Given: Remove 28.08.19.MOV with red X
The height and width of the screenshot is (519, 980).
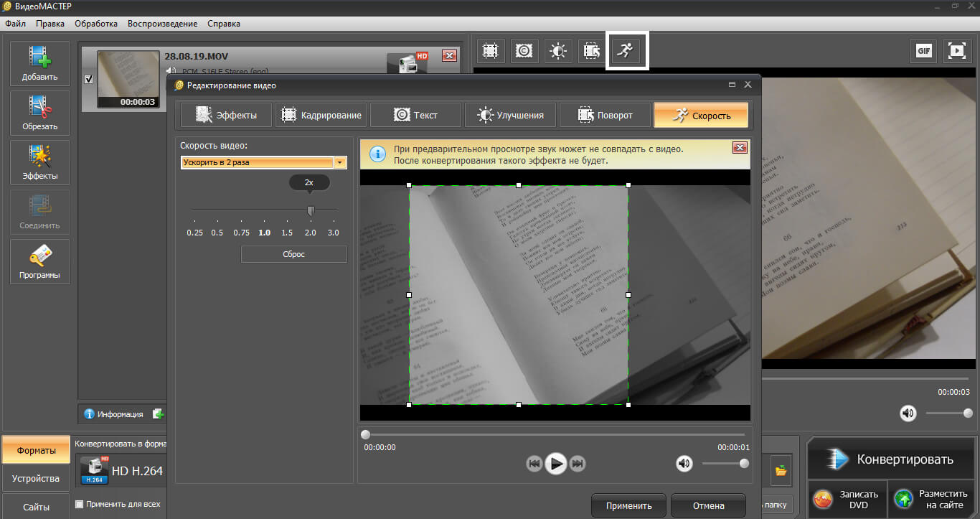Looking at the screenshot, I should (449, 55).
